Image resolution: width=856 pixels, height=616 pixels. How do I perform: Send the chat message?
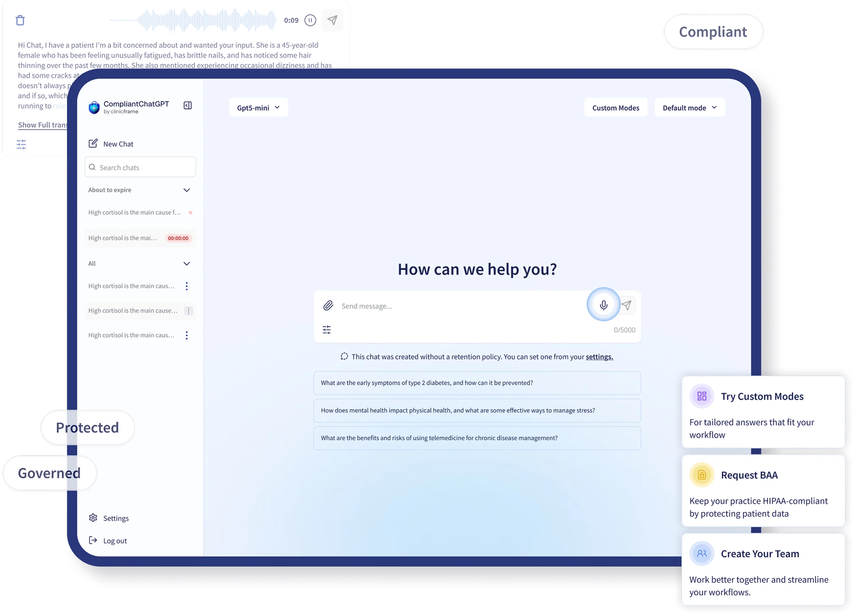pyautogui.click(x=627, y=305)
